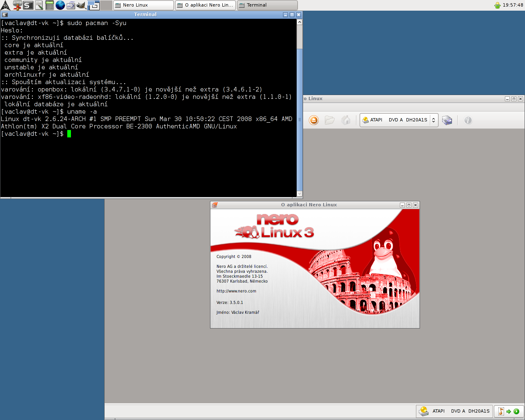Click the green terminal cursor
525x420 pixels.
click(x=69, y=134)
